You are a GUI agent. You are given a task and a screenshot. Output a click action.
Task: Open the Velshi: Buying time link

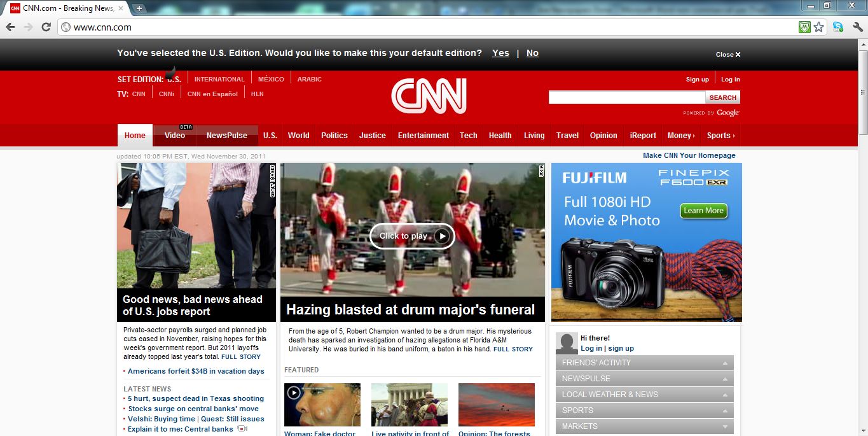point(162,419)
